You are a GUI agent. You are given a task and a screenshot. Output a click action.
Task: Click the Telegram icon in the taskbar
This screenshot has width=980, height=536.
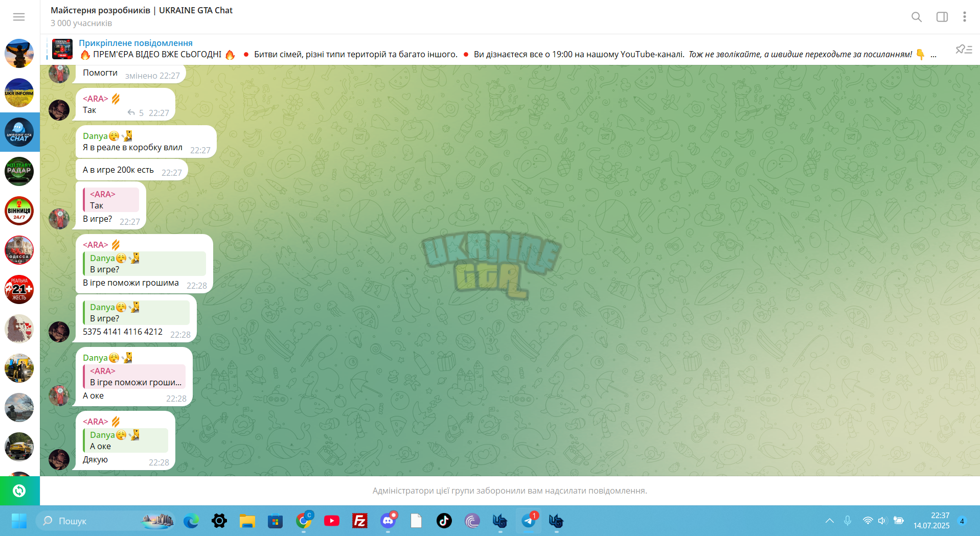(529, 521)
